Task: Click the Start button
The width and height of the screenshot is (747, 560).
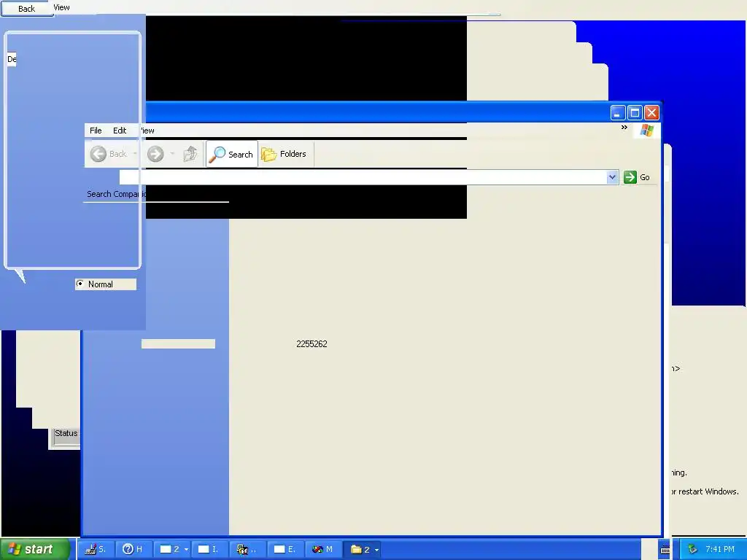Action: coord(35,549)
